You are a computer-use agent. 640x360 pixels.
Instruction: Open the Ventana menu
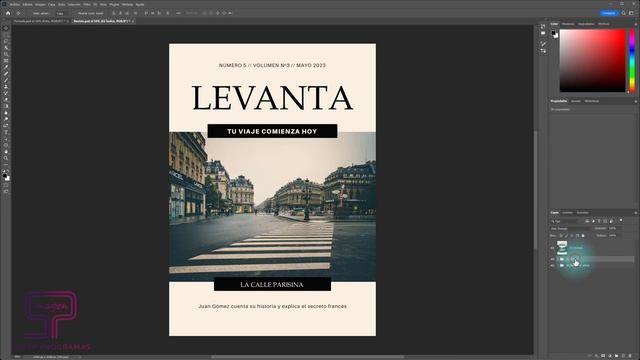[x=127, y=4]
